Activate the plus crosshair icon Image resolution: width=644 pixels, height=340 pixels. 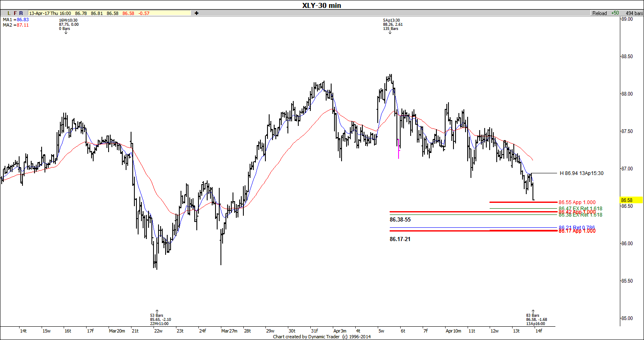pos(196,13)
